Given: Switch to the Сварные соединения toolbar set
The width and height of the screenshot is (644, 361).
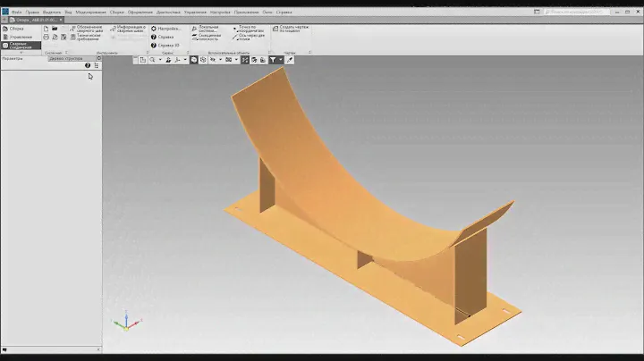Looking at the screenshot, I should coord(18,46).
